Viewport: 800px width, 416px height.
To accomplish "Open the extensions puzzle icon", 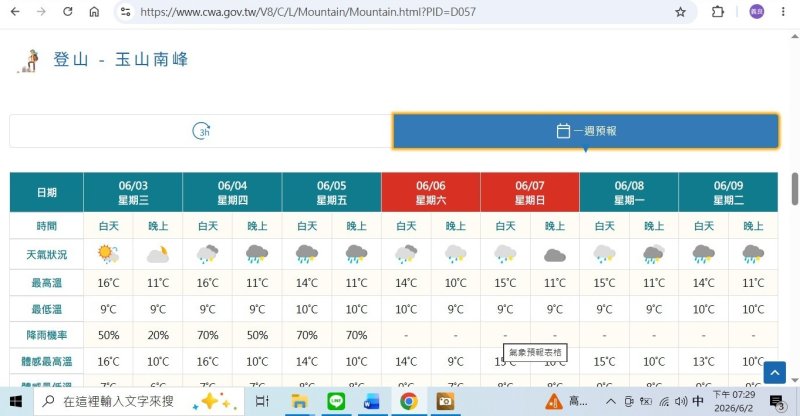I will pos(718,11).
